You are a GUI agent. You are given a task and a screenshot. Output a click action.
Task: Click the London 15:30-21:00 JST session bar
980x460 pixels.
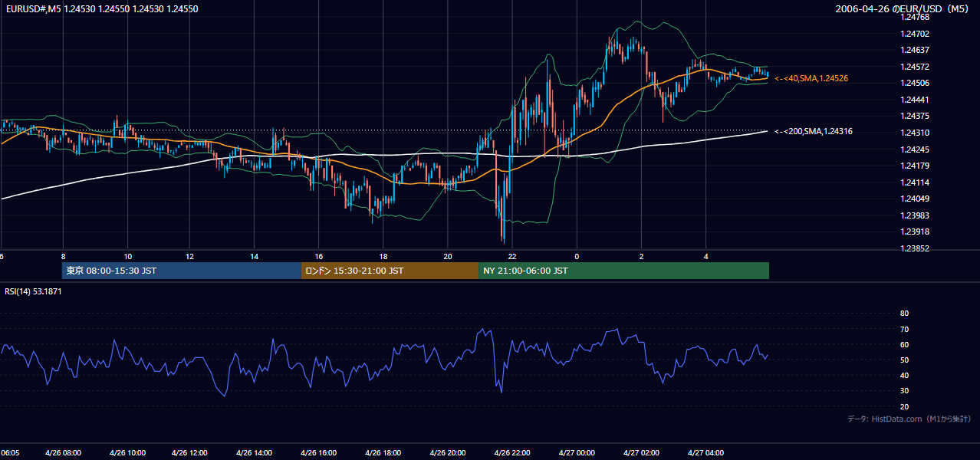click(x=390, y=271)
